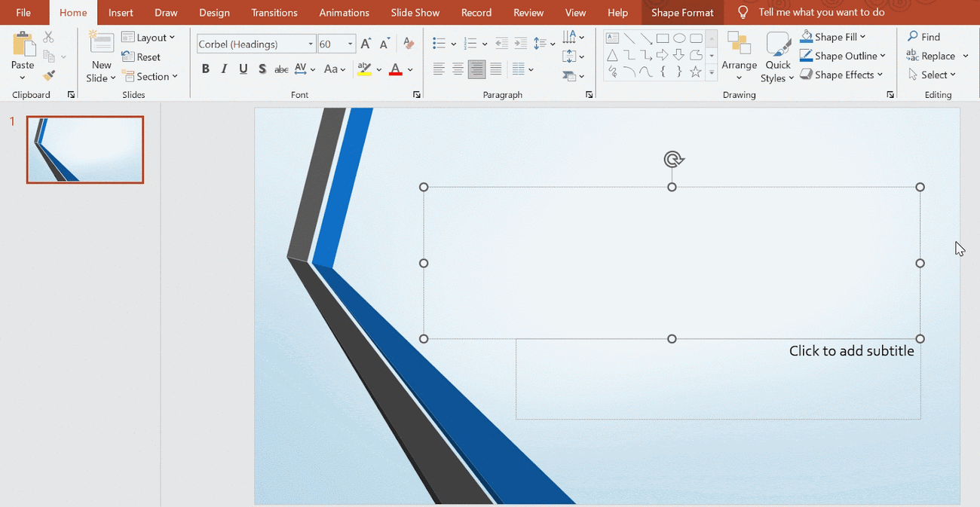Viewport: 980px width, 507px height.
Task: Toggle numbered list formatting
Action: 472,43
